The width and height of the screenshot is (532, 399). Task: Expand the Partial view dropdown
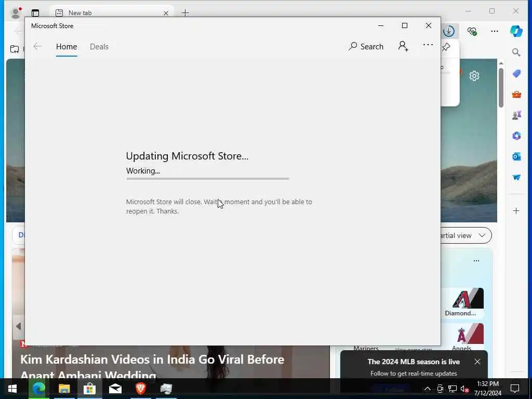(x=465, y=235)
